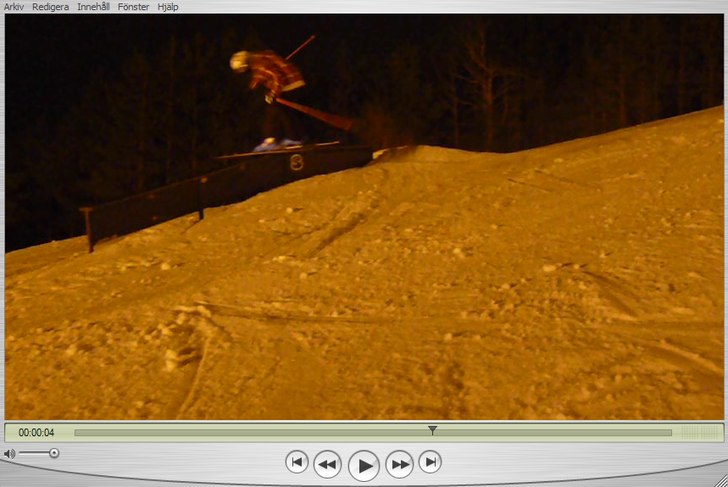Screen dimensions: 728x487
Task: Skip to the end of the movie
Action: pyautogui.click(x=430, y=461)
